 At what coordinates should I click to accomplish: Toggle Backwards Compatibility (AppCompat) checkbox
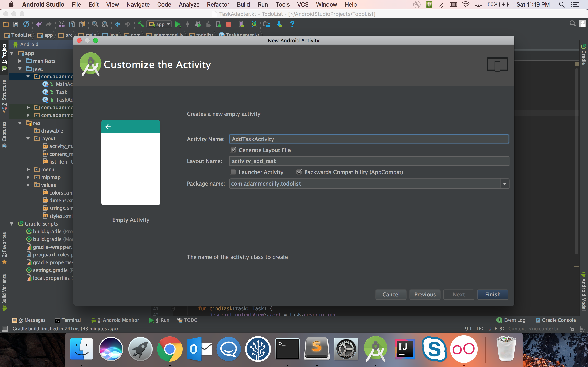click(x=299, y=172)
